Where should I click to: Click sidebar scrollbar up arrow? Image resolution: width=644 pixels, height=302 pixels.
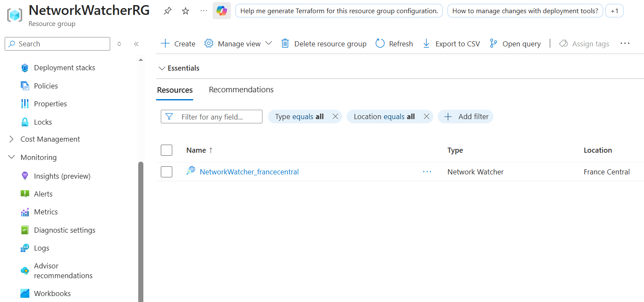(x=141, y=60)
